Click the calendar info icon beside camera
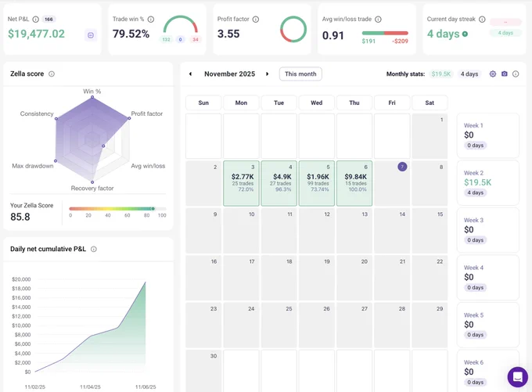This screenshot has width=532, height=392. tap(516, 74)
